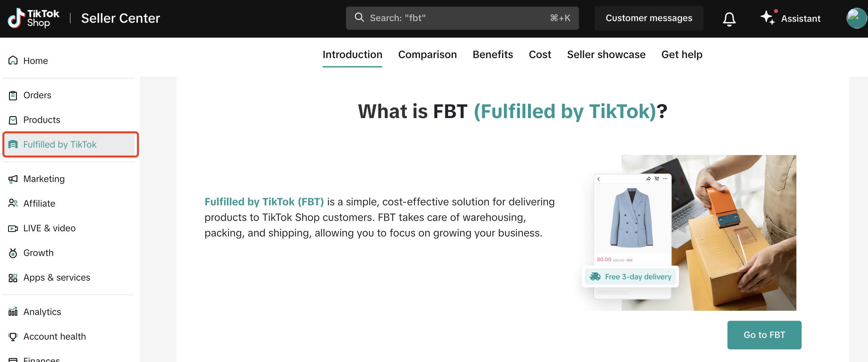Click the LIVE & video camera icon
The width and height of the screenshot is (868, 362).
pos(13,228)
